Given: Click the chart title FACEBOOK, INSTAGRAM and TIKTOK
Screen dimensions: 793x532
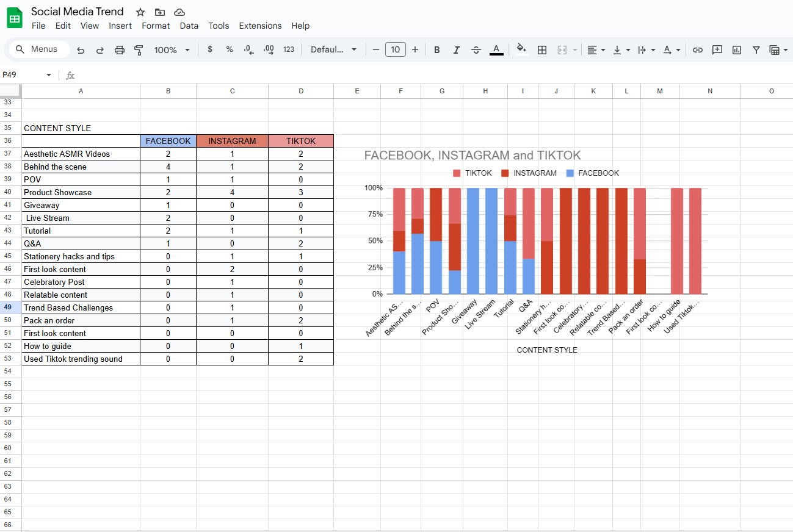Looking at the screenshot, I should pos(473,156).
